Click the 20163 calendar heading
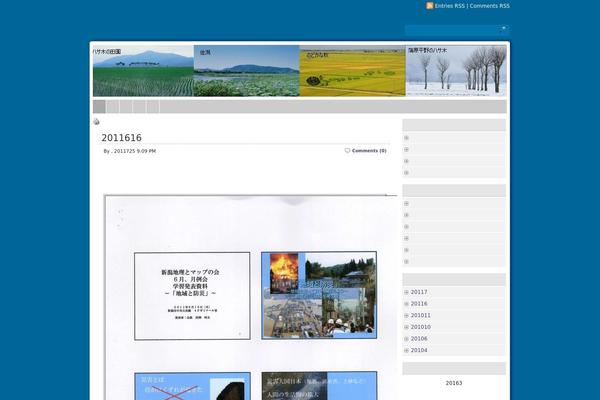 [454, 383]
